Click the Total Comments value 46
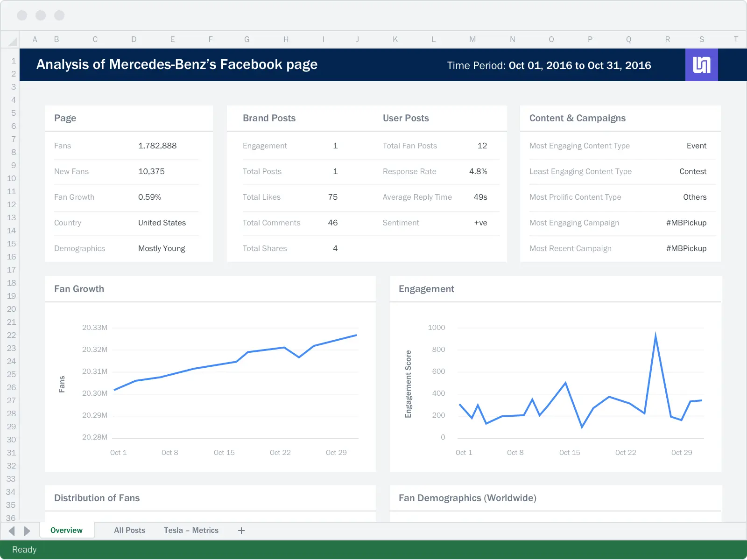The width and height of the screenshot is (747, 560). pos(333,223)
